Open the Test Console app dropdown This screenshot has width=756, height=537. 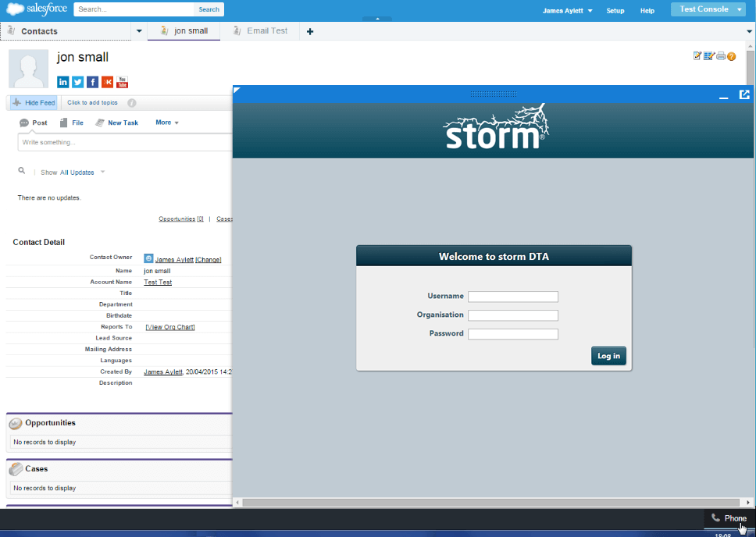coord(708,9)
